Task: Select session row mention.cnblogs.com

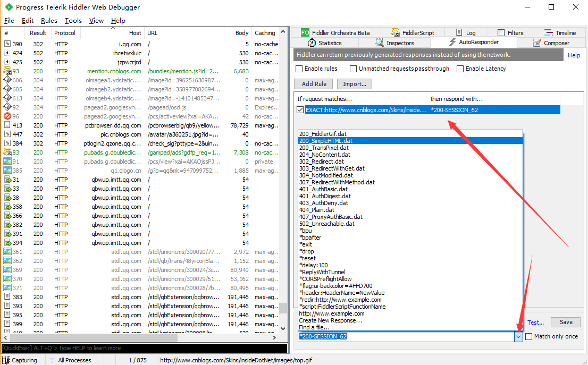Action: pos(141,71)
